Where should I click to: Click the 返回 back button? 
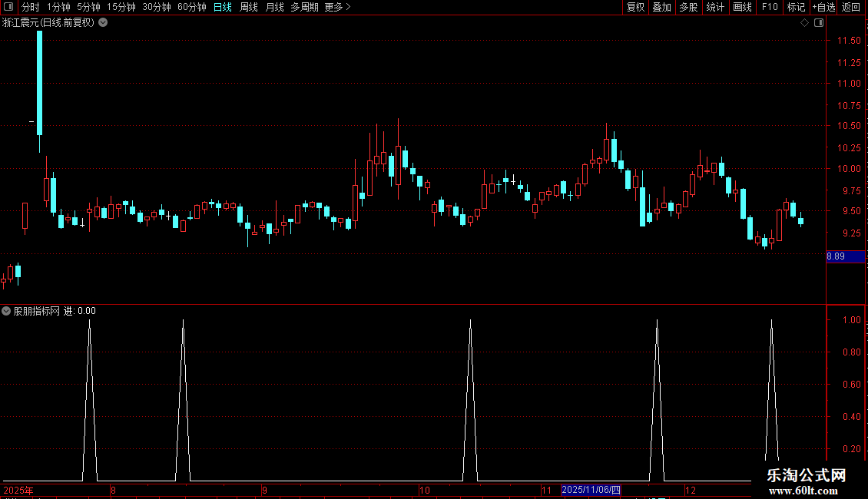point(851,7)
